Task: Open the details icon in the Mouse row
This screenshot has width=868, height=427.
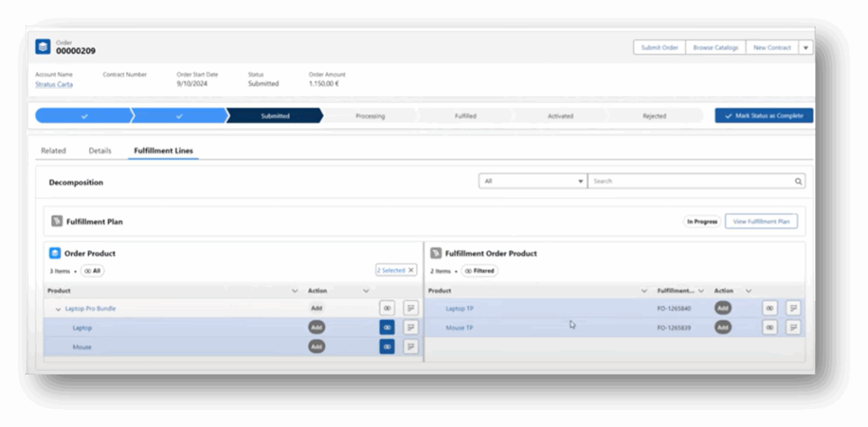Action: 410,347
